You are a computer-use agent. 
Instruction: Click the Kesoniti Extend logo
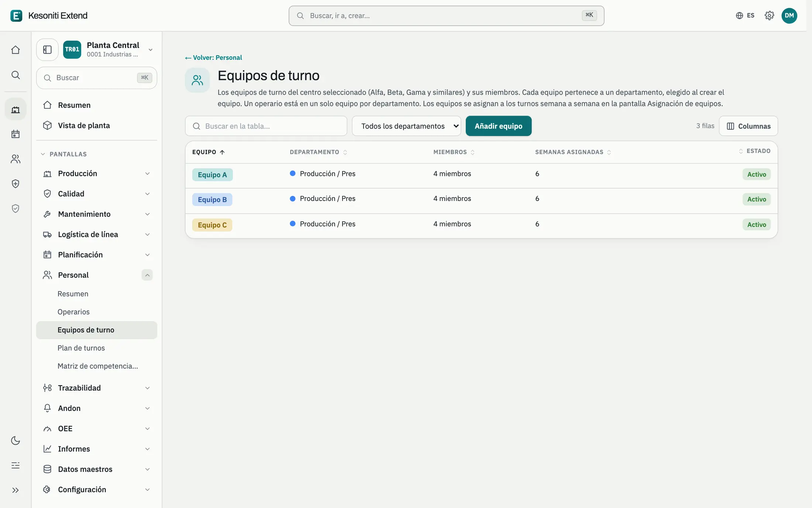click(x=49, y=16)
